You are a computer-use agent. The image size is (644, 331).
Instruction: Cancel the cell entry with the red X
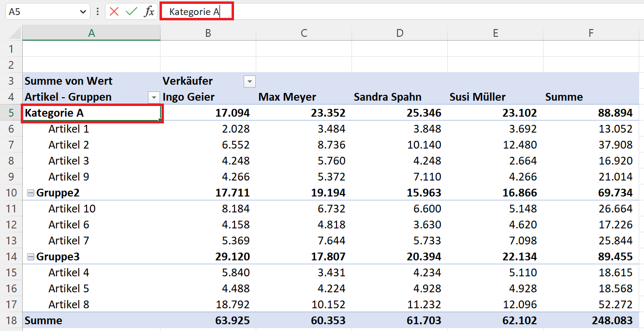tap(114, 12)
